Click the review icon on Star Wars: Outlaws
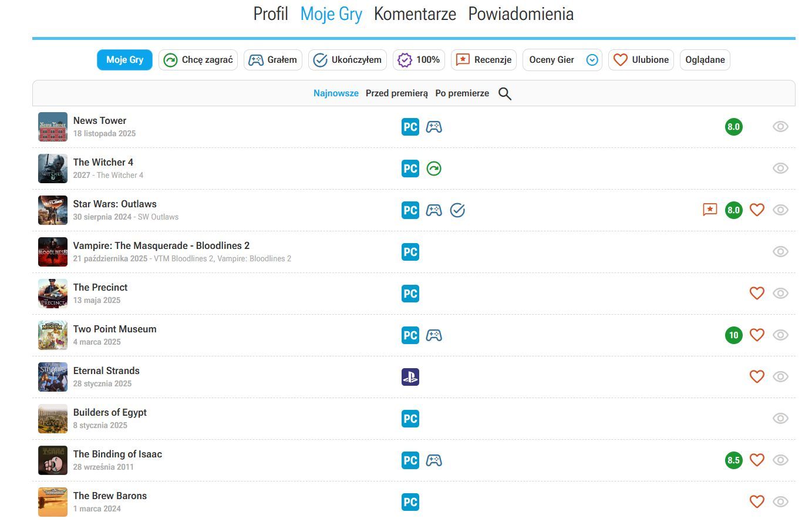Image resolution: width=812 pixels, height=522 pixels. (x=710, y=210)
